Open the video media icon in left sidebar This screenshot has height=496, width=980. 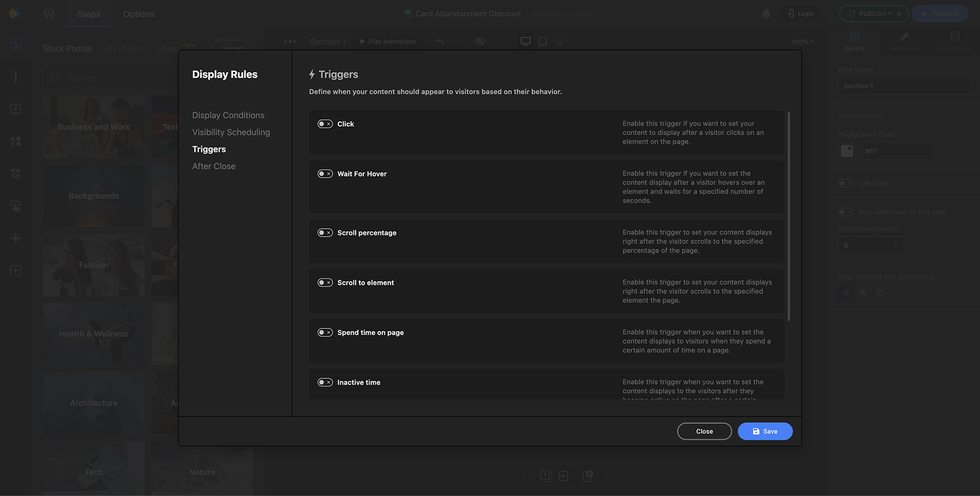[x=16, y=109]
